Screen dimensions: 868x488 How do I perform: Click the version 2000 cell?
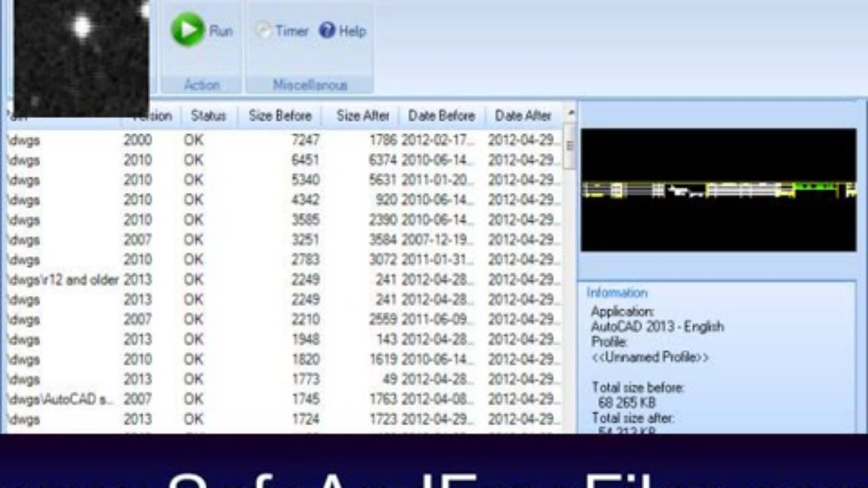pyautogui.click(x=138, y=140)
